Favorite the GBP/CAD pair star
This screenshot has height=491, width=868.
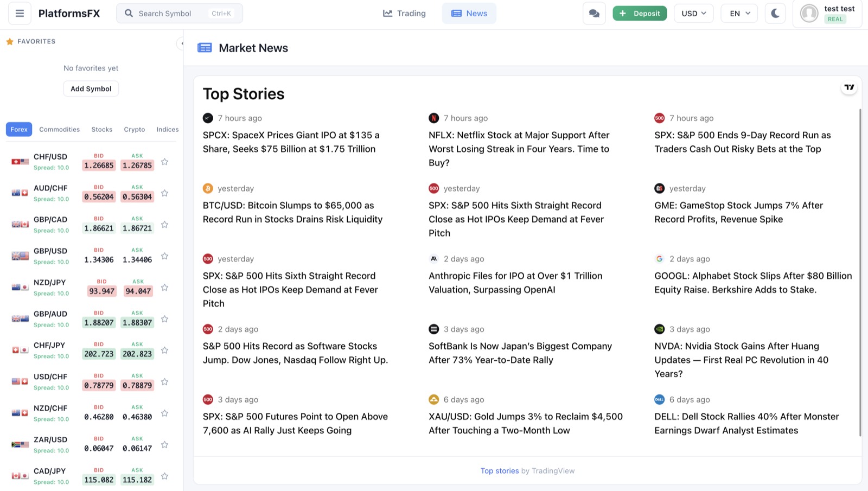pos(164,225)
